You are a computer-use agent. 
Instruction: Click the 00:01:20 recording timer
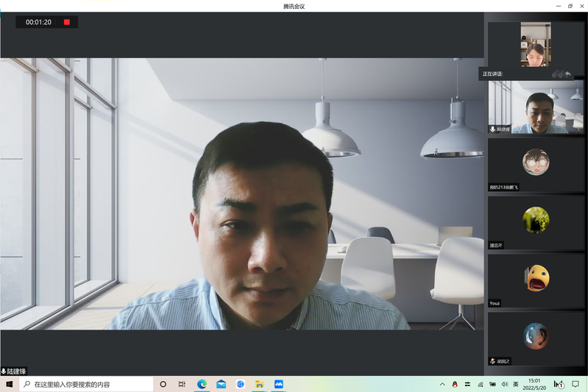(x=38, y=22)
